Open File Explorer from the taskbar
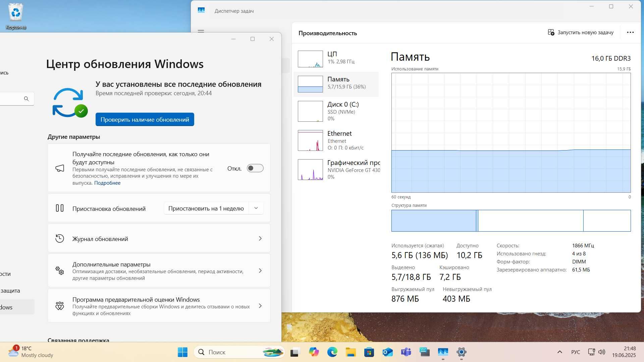 351,352
